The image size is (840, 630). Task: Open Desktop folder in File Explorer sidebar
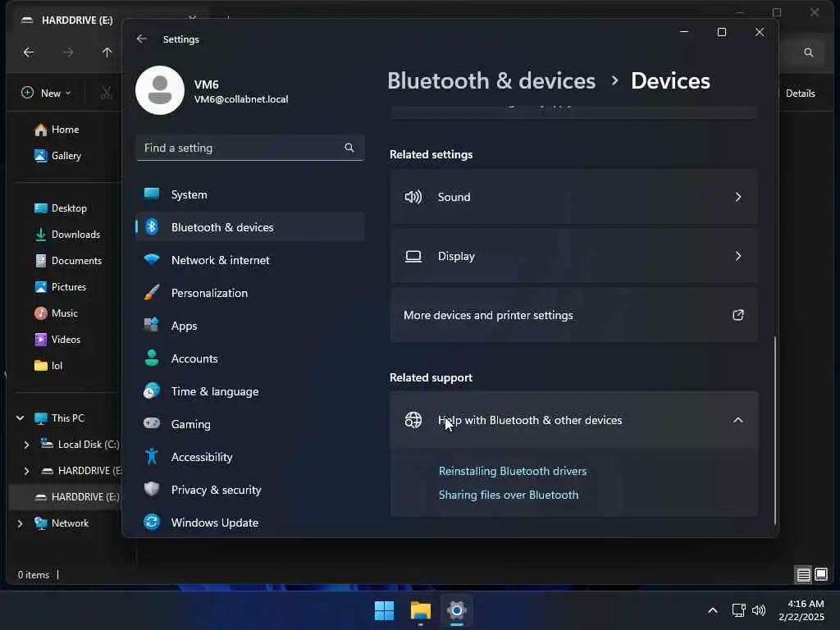[x=64, y=208]
